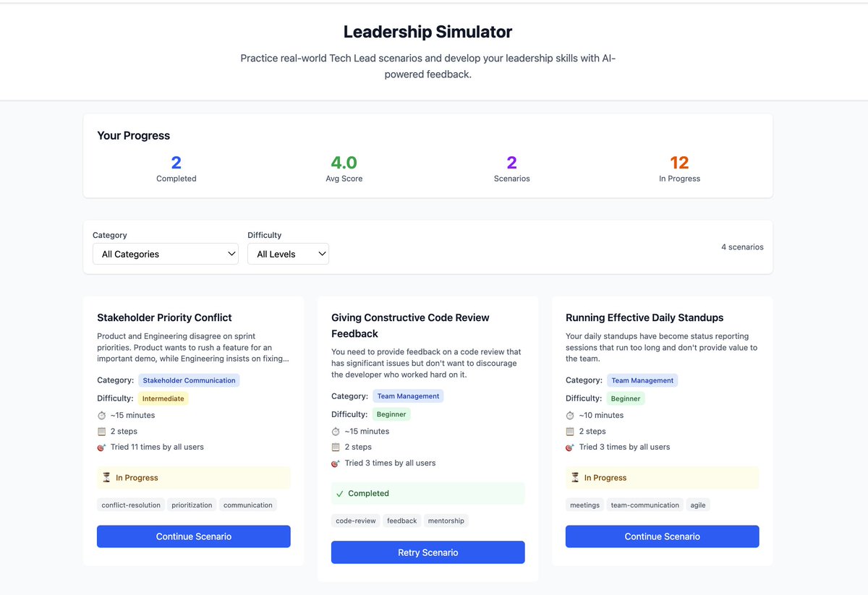868x595 pixels.
Task: Open the All Categories dropdown
Action: (166, 254)
